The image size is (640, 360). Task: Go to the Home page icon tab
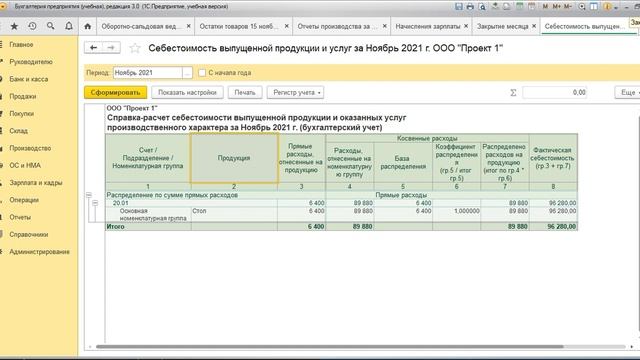pyautogui.click(x=87, y=26)
